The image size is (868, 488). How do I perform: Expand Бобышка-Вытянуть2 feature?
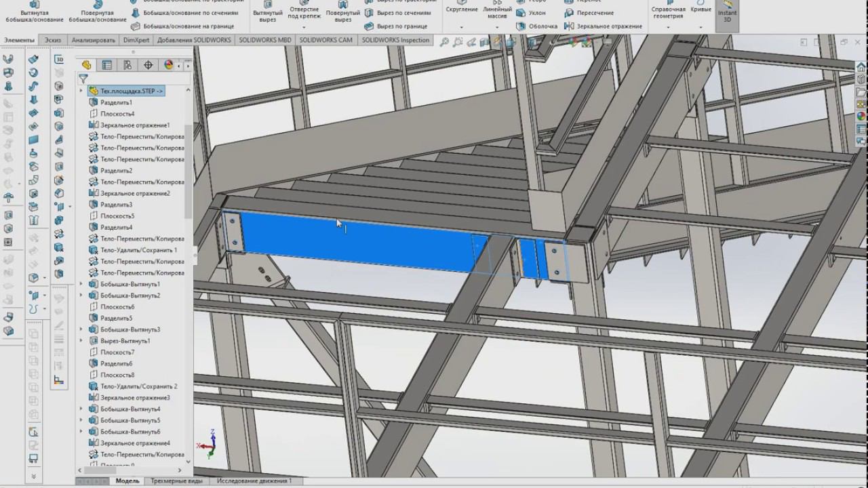tap(81, 296)
